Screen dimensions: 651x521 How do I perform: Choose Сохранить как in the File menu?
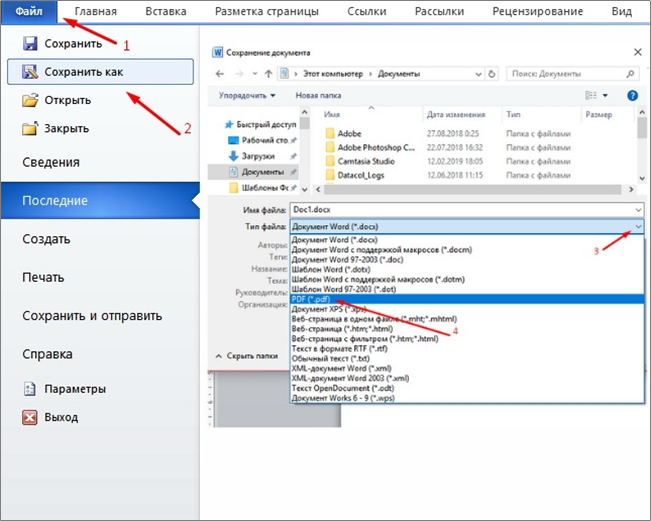pos(100,72)
